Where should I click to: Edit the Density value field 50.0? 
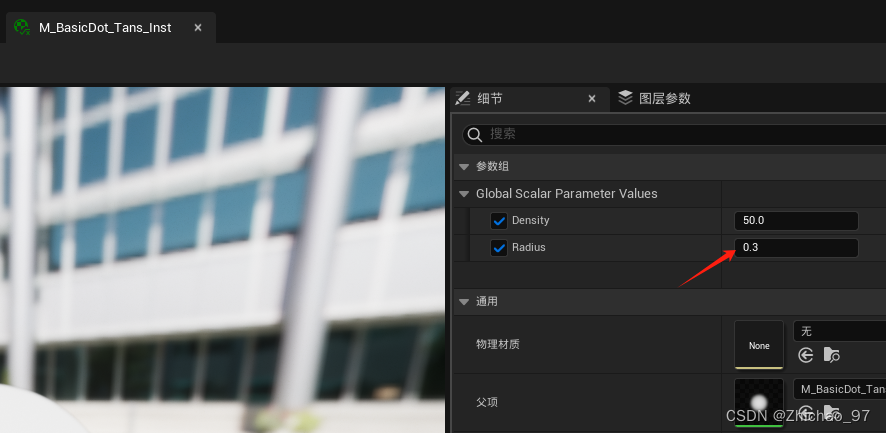(796, 221)
